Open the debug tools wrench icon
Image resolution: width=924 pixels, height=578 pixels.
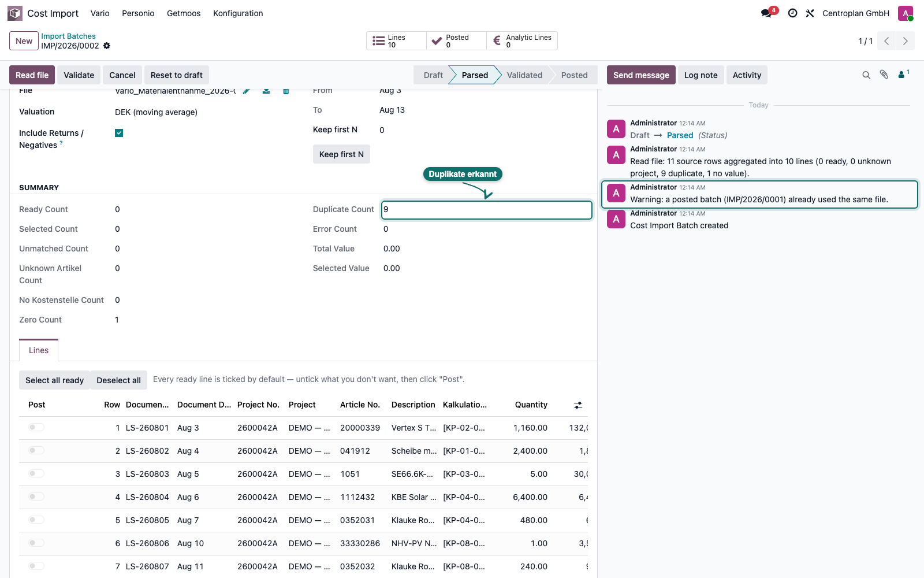810,13
